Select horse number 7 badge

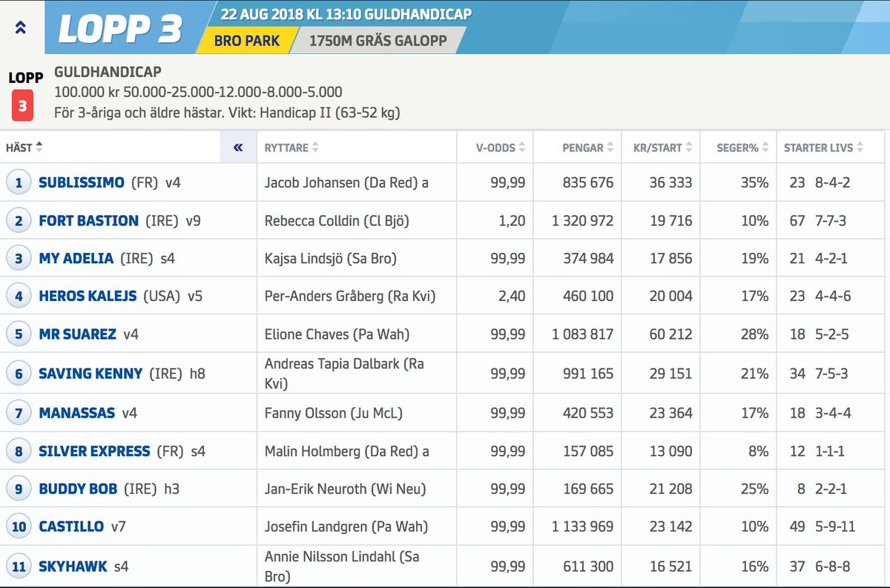click(x=19, y=412)
